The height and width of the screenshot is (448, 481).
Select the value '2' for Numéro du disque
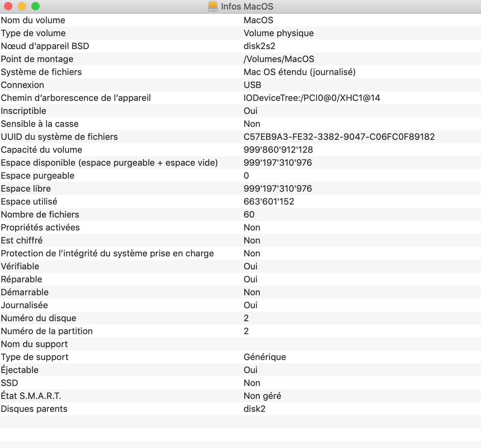point(246,318)
